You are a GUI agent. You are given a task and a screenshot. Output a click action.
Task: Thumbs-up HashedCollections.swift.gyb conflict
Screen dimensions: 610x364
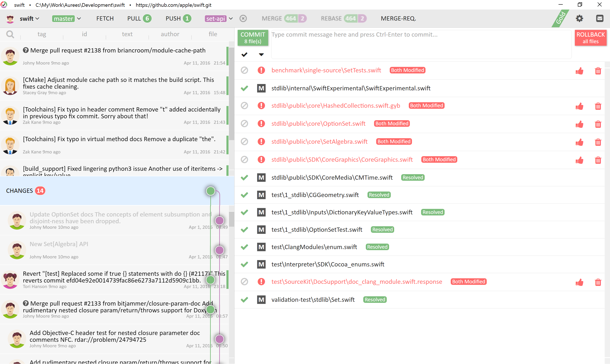[579, 106]
